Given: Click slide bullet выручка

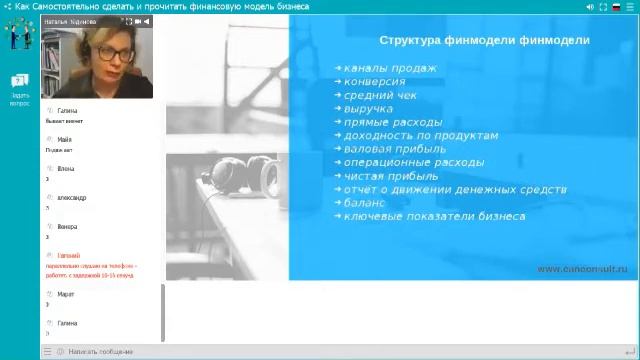Looking at the screenshot, I should [368, 109].
